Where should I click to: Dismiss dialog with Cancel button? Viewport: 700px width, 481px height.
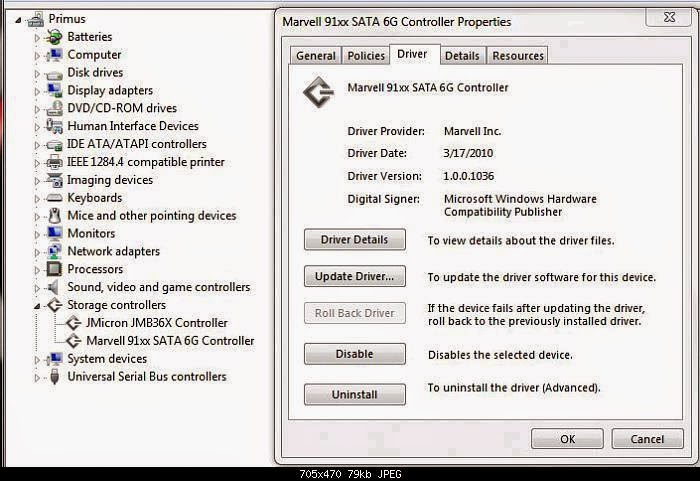[x=647, y=439]
